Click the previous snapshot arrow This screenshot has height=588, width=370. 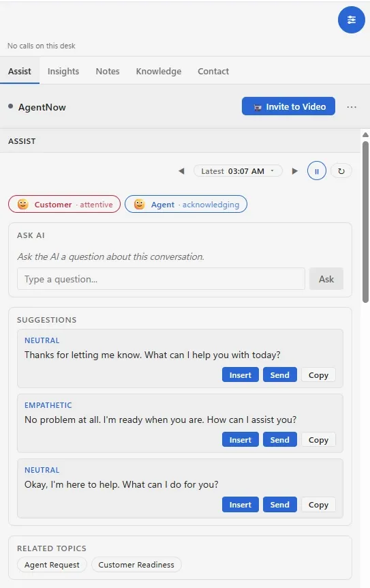click(x=182, y=171)
